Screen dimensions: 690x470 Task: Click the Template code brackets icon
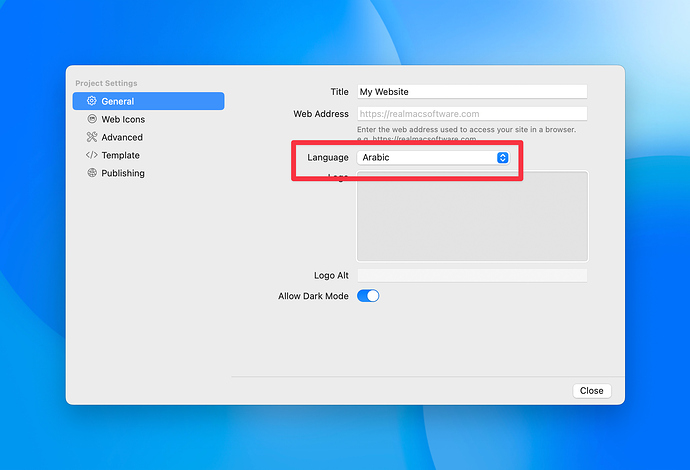tap(92, 155)
